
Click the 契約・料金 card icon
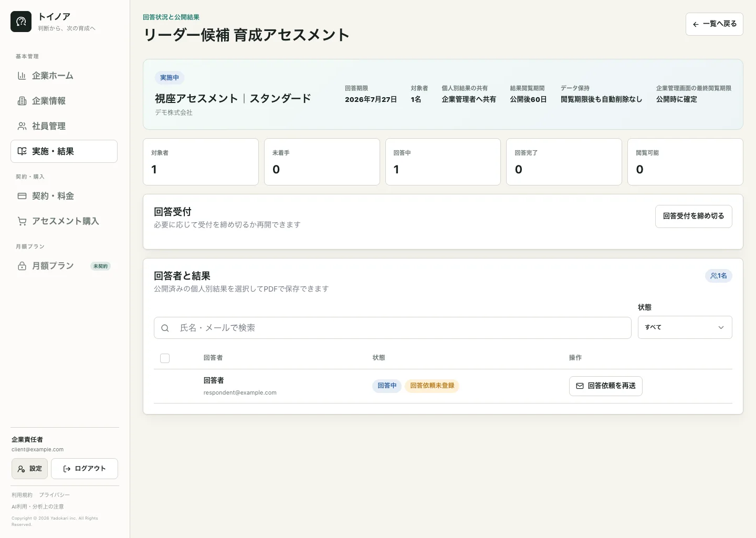[22, 196]
